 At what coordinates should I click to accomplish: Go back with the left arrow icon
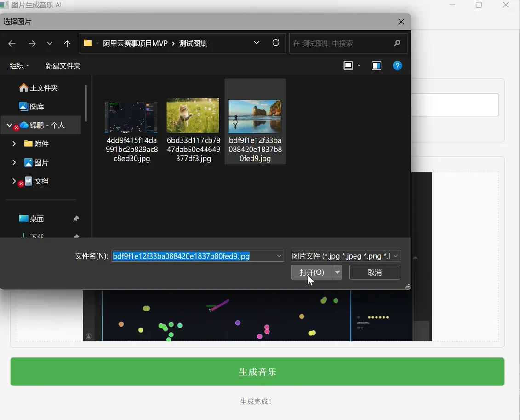tap(12, 43)
